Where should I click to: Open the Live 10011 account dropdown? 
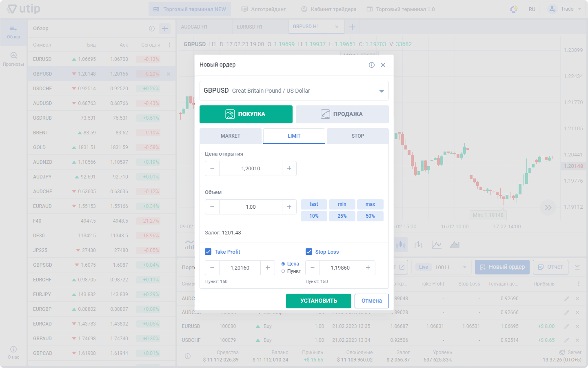click(442, 267)
